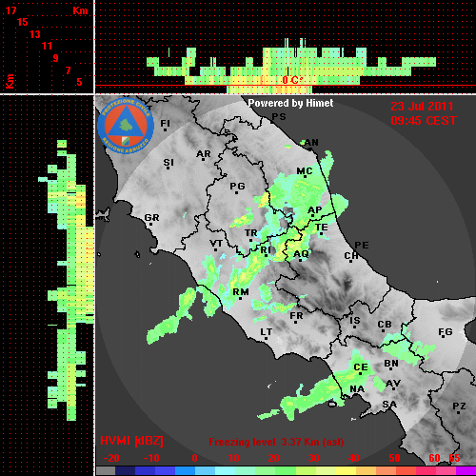Image resolution: width=476 pixels, height=476 pixels.
Task: Click the CB city label on map
Action: pos(385,325)
